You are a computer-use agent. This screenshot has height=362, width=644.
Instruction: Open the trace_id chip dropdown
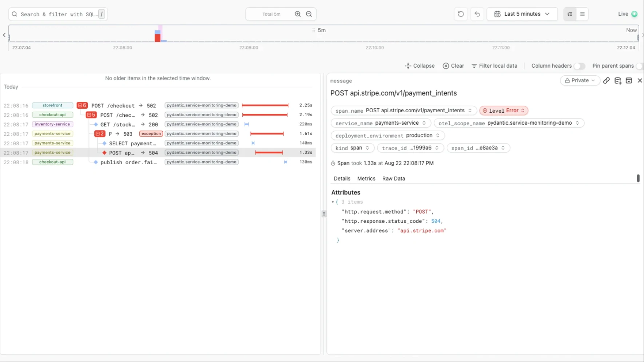tap(410, 148)
